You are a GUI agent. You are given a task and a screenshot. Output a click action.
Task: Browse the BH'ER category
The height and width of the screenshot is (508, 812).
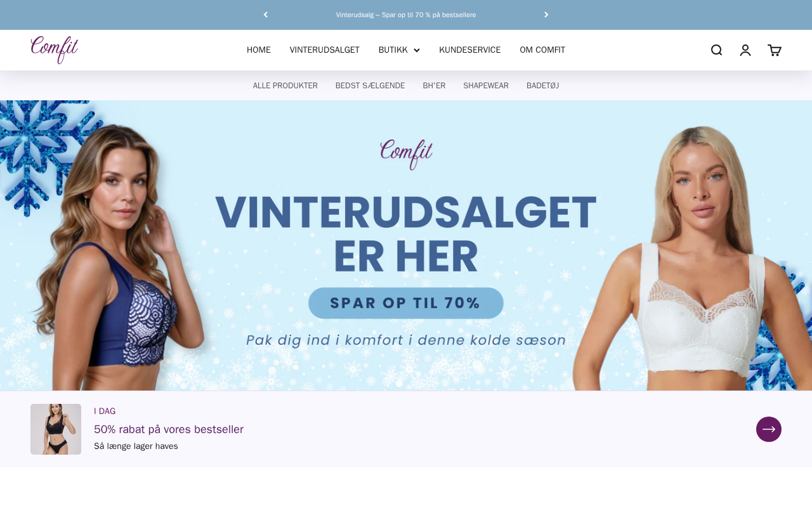(x=434, y=86)
